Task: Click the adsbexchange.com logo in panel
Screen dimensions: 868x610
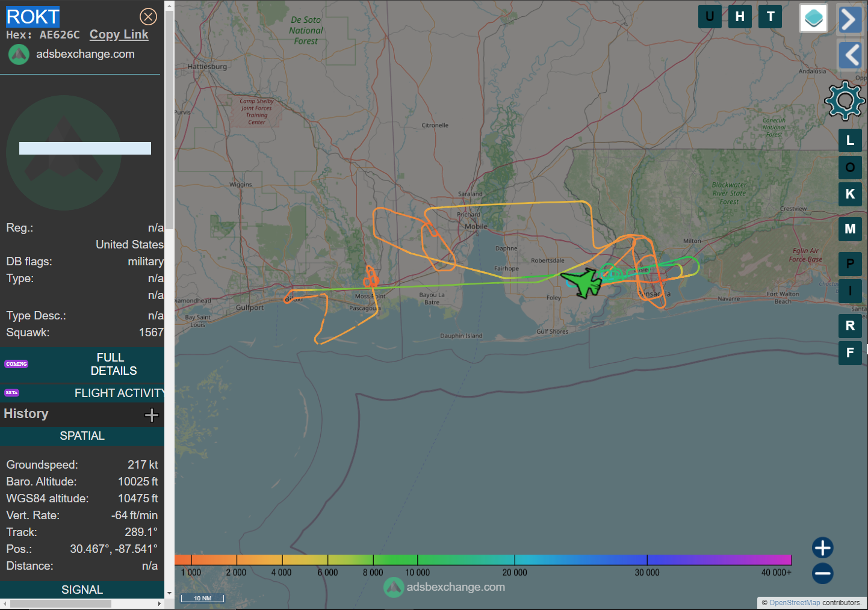Action: [x=19, y=54]
